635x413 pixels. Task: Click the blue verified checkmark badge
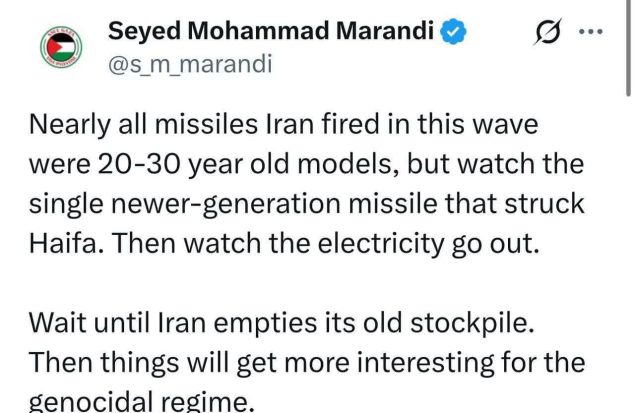(453, 31)
